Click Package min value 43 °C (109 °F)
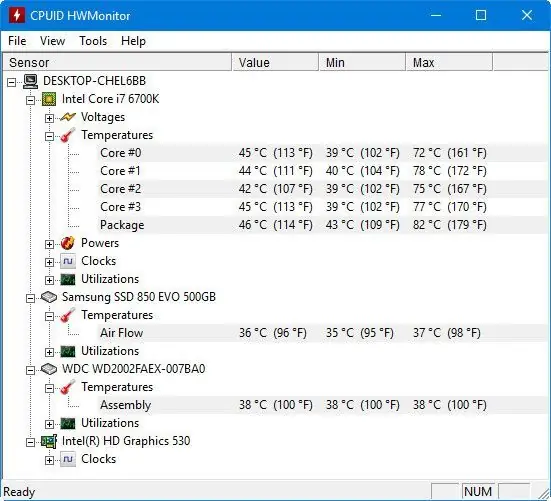The width and height of the screenshot is (551, 501). tap(363, 225)
